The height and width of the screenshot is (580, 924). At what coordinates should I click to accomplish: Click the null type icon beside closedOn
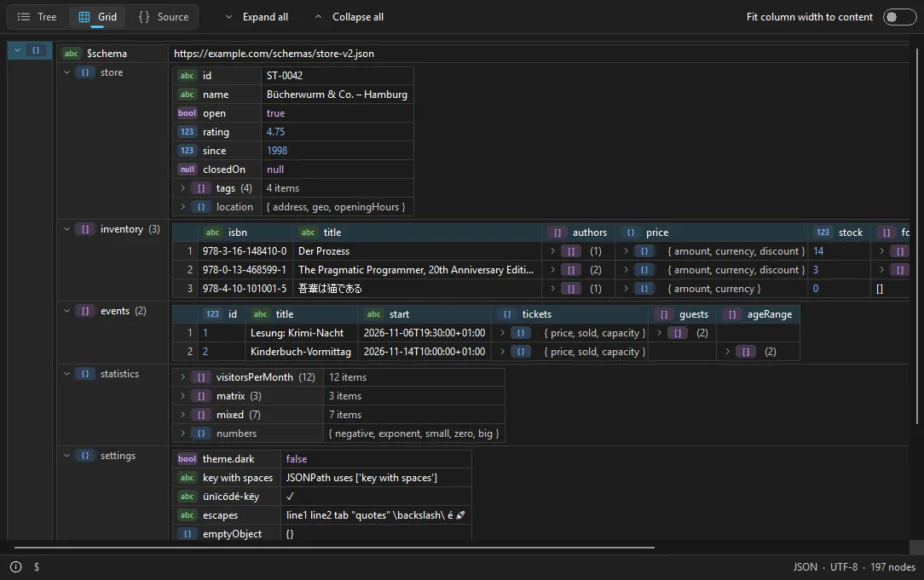click(188, 169)
